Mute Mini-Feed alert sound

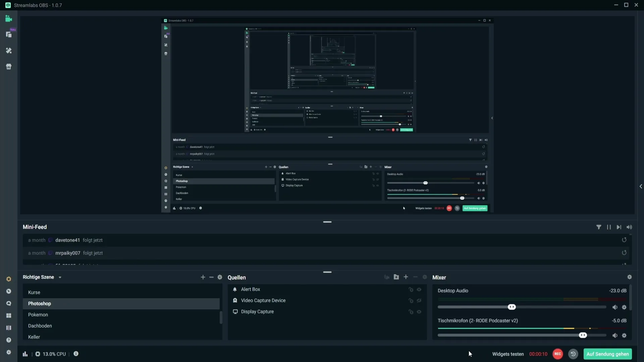coord(629,227)
